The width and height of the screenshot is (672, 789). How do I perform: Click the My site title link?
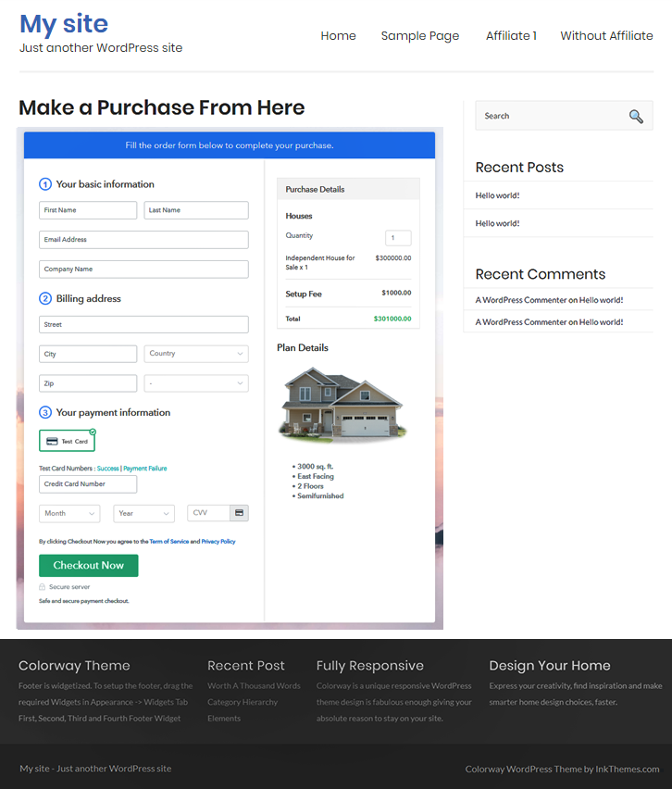click(x=64, y=24)
